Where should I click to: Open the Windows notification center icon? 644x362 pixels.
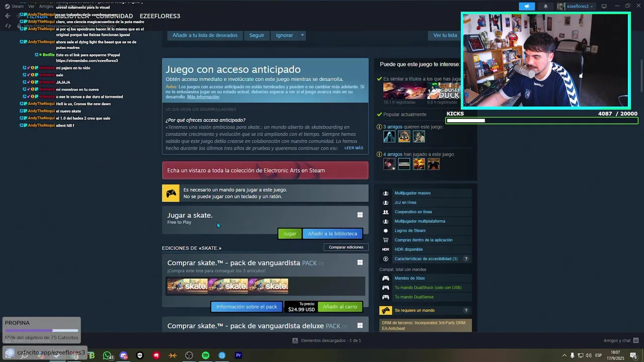(633, 355)
